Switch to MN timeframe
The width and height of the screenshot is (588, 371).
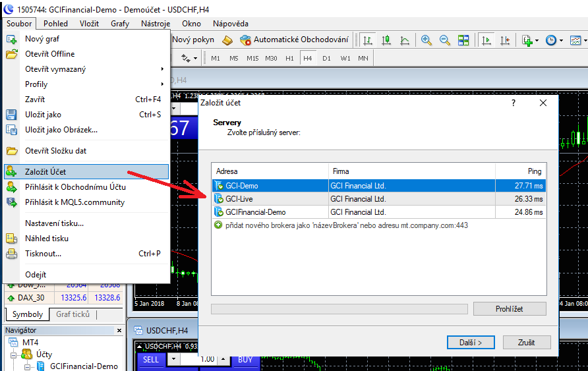coord(363,59)
